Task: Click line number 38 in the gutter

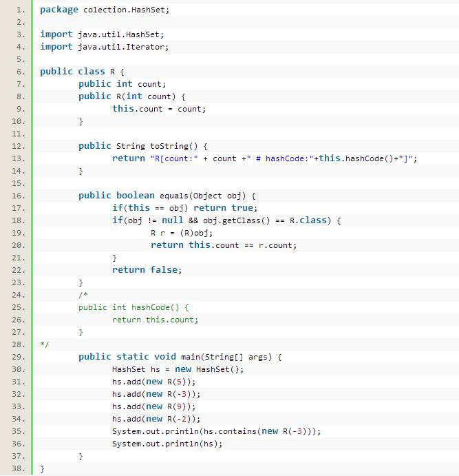Action: coord(19,468)
